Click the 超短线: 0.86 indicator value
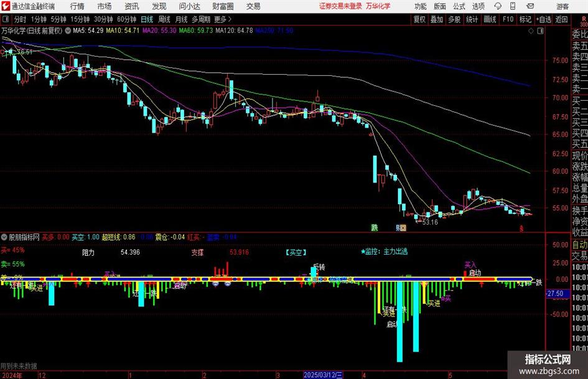 (x=118, y=237)
